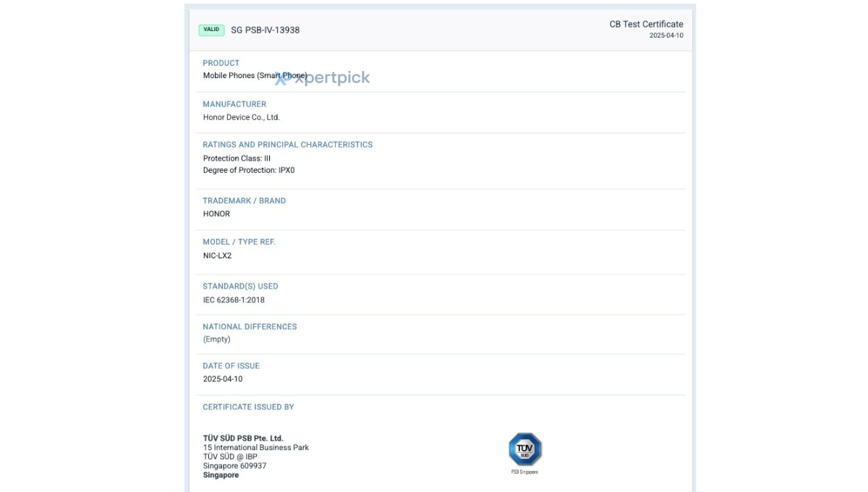Select Honor Device Co., Ltd. text

tap(241, 117)
